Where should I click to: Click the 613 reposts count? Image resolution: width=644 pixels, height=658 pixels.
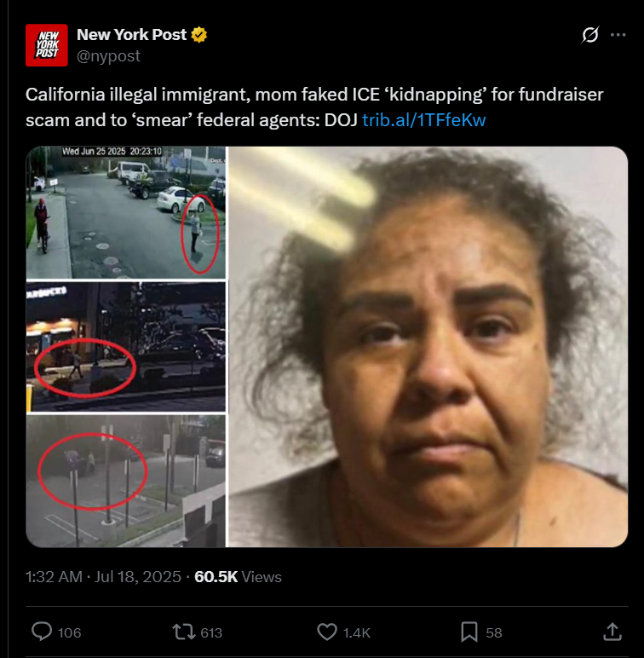click(211, 632)
